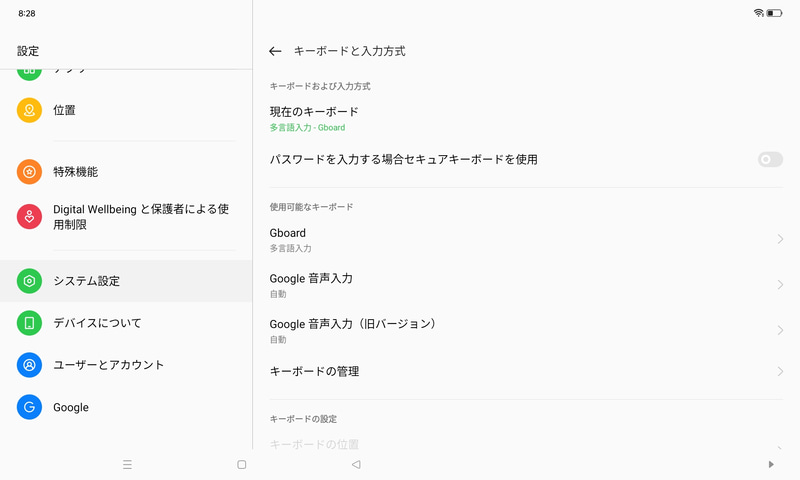The width and height of the screenshot is (800, 480).
Task: Select システム設定 in the sidebar
Action: tap(126, 281)
